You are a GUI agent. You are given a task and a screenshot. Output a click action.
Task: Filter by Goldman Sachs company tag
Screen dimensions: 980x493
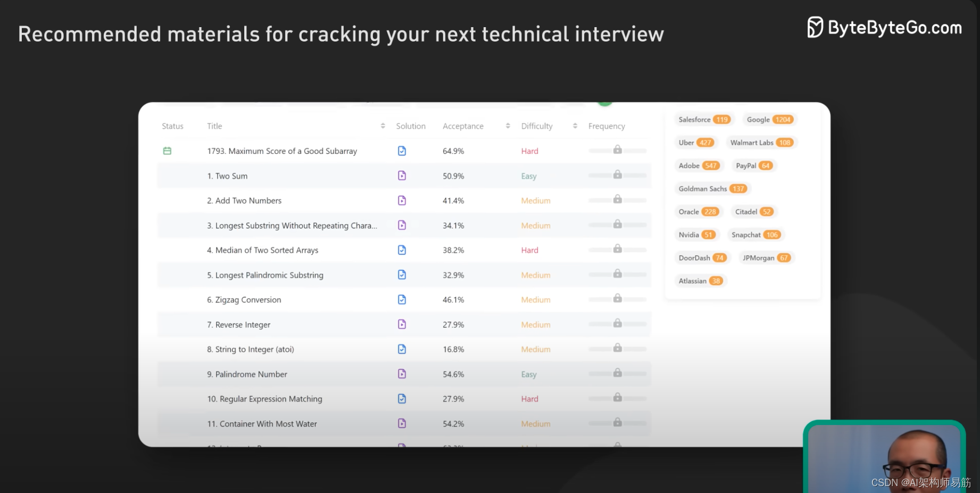pyautogui.click(x=713, y=188)
